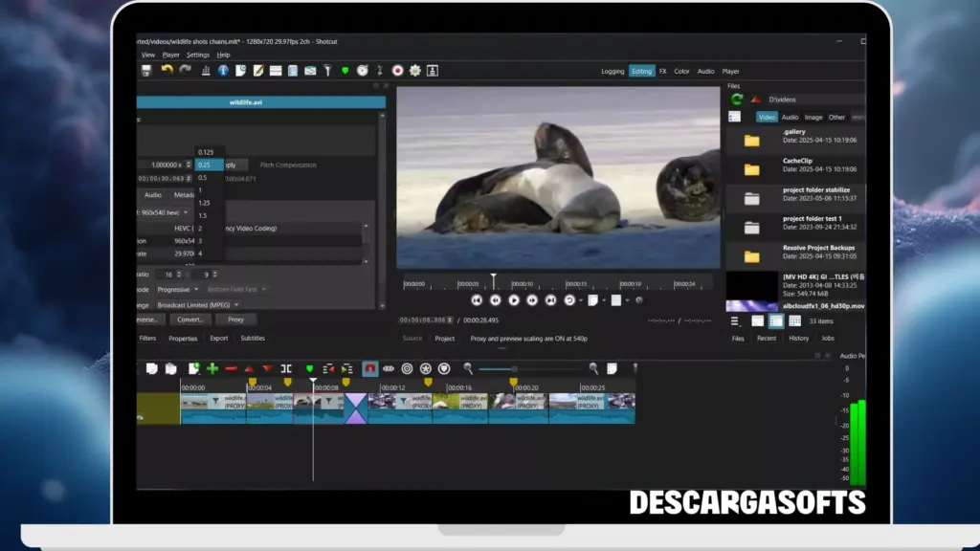Toggle the red Snap magnet on timeline
The width and height of the screenshot is (980, 551).
[370, 368]
